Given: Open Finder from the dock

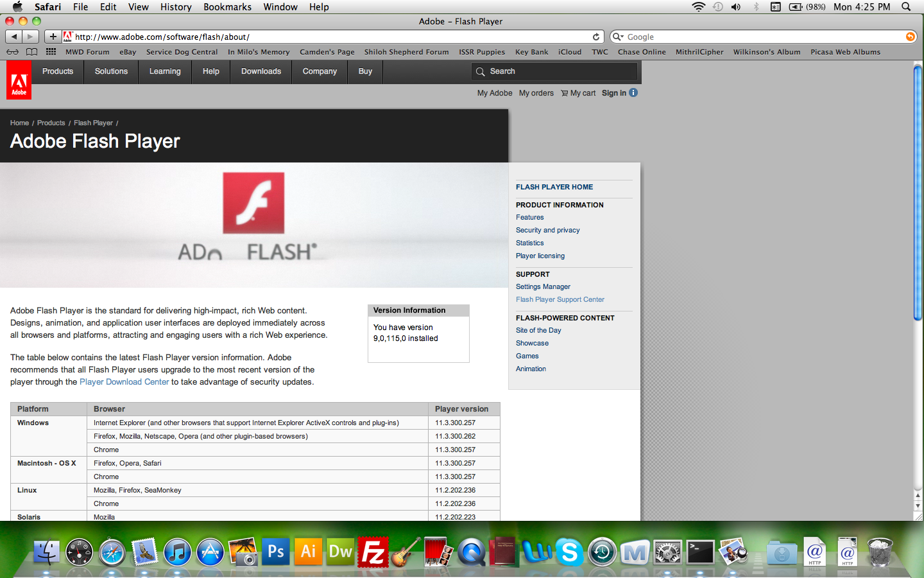Looking at the screenshot, I should [46, 551].
